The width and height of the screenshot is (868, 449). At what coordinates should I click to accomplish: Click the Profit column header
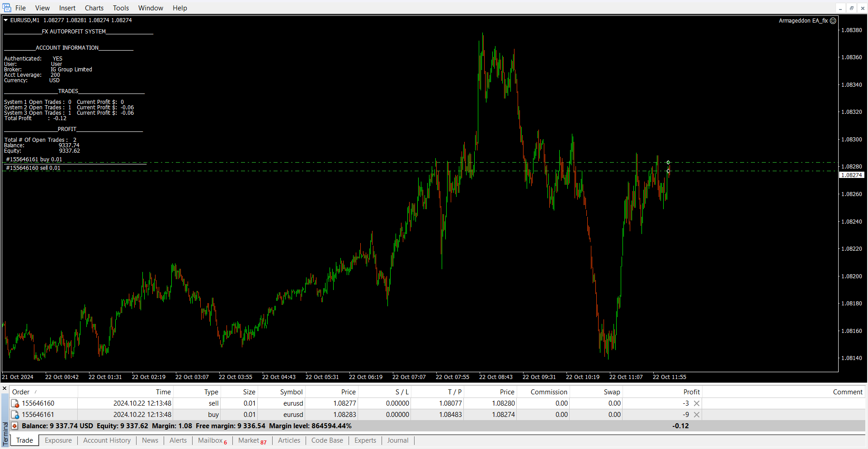[691, 392]
